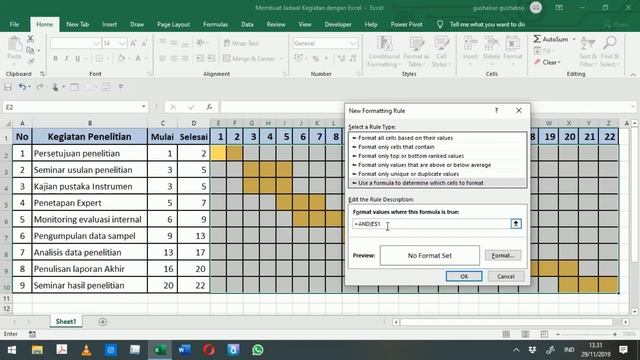Open the font name dropdown
Screen dimensions: 640x360
click(x=96, y=43)
